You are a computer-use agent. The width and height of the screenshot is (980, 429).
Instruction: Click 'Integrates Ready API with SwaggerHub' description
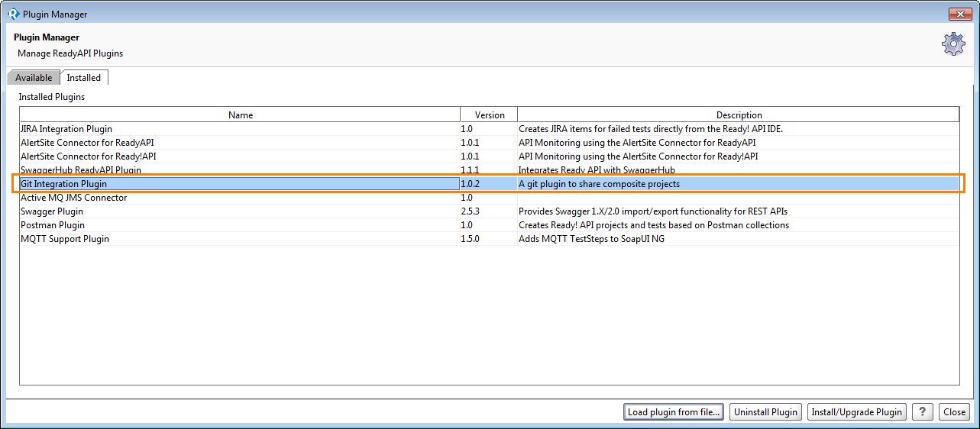coord(597,169)
